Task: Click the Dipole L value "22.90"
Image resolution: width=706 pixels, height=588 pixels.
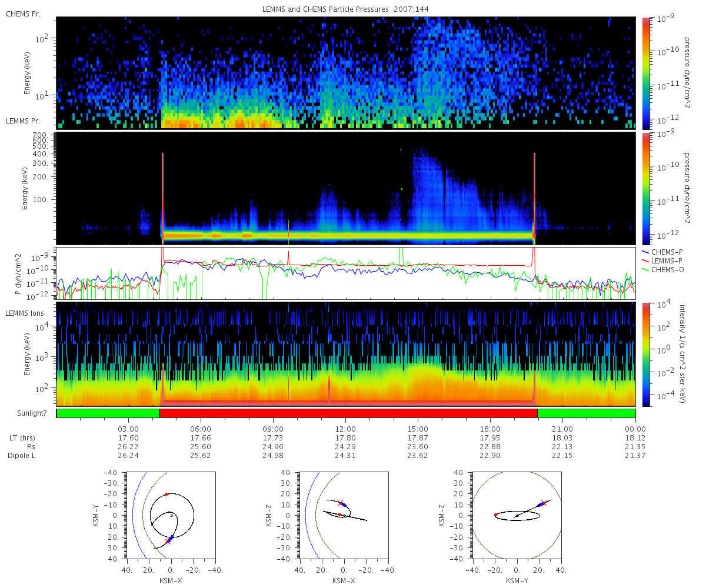Action: pos(490,456)
